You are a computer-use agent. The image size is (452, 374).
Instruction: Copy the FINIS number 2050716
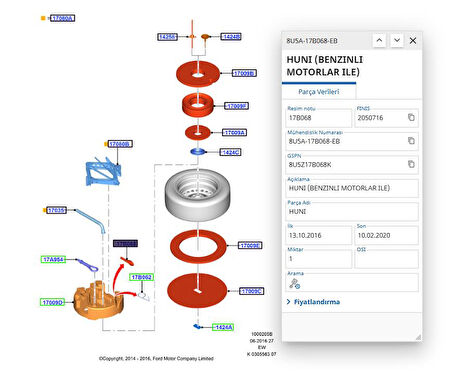pos(411,117)
